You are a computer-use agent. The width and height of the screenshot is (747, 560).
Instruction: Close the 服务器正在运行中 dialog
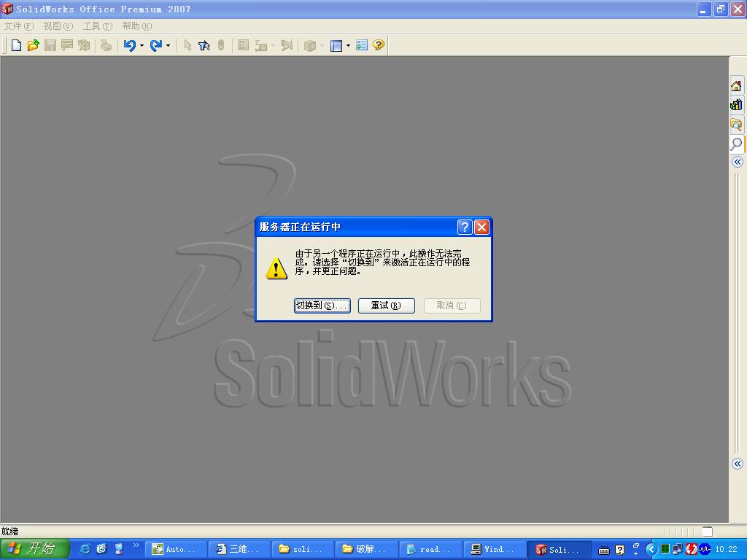click(x=481, y=227)
